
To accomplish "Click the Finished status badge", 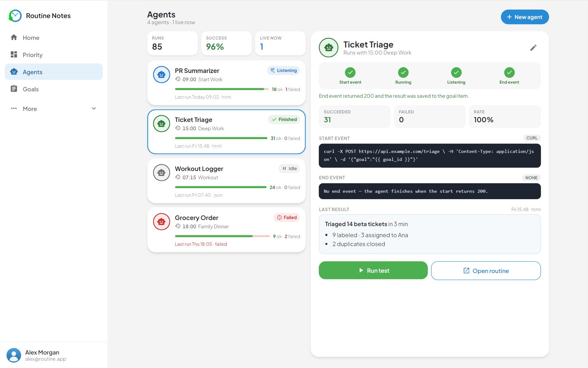I will (284, 120).
